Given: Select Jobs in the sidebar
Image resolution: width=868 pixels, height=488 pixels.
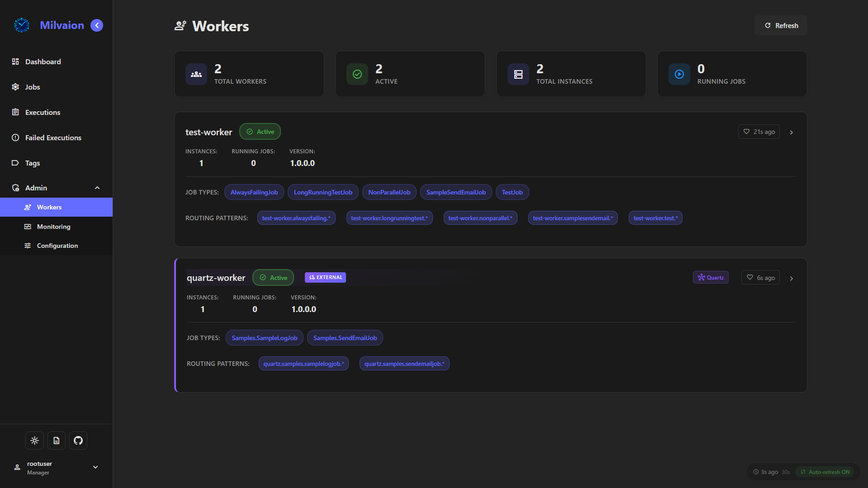Looking at the screenshot, I should pyautogui.click(x=32, y=87).
